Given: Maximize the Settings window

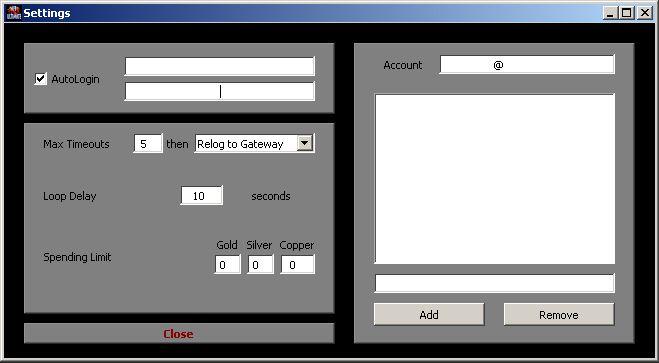Looking at the screenshot, I should click(627, 13).
